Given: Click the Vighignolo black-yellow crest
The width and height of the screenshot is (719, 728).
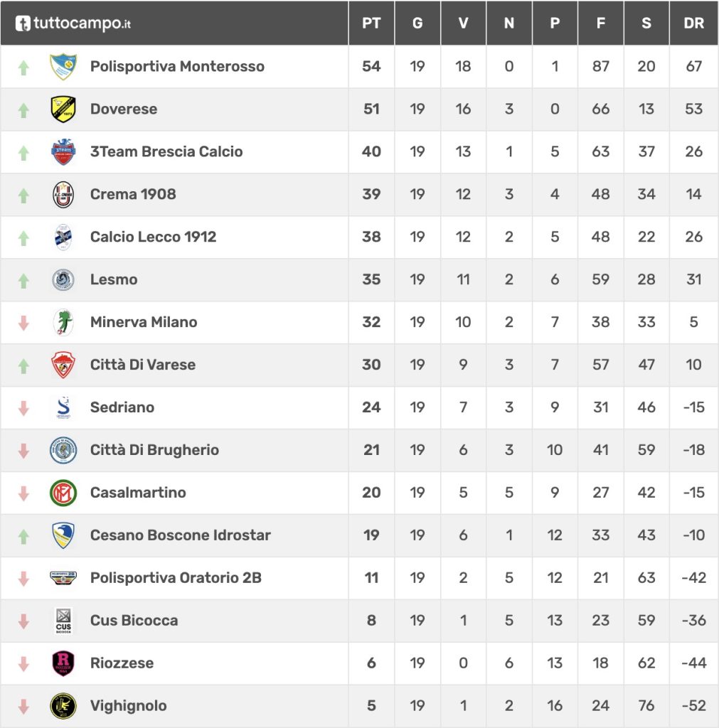Looking at the screenshot, I should (63, 706).
